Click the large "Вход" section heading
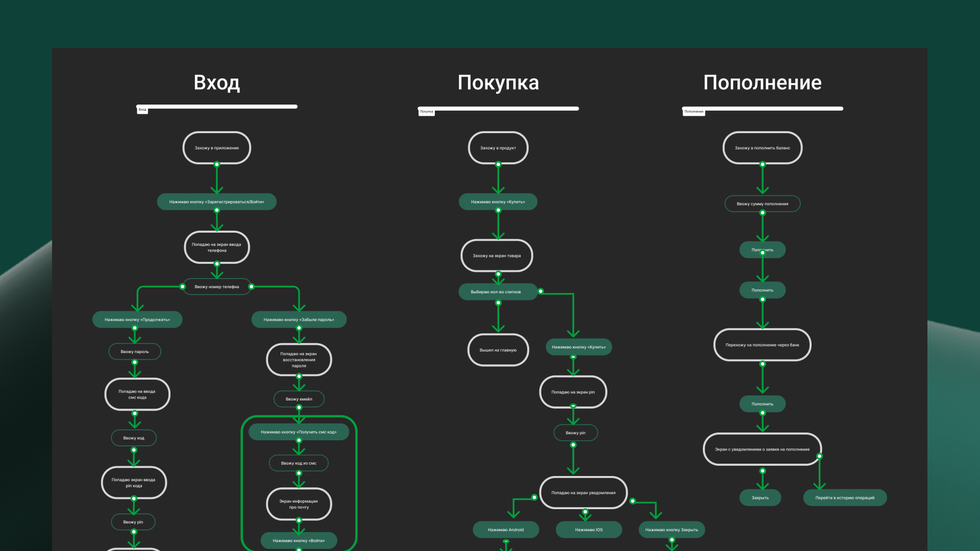 click(216, 83)
